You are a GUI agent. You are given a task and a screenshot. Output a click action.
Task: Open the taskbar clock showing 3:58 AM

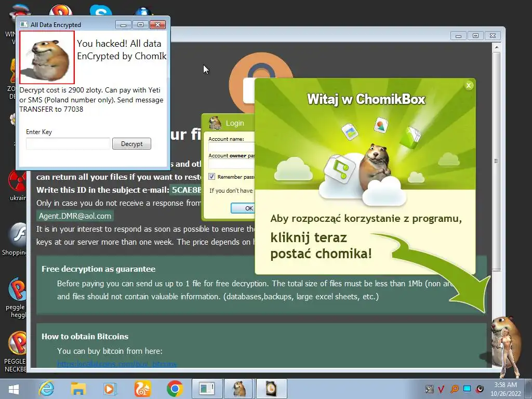click(506, 389)
